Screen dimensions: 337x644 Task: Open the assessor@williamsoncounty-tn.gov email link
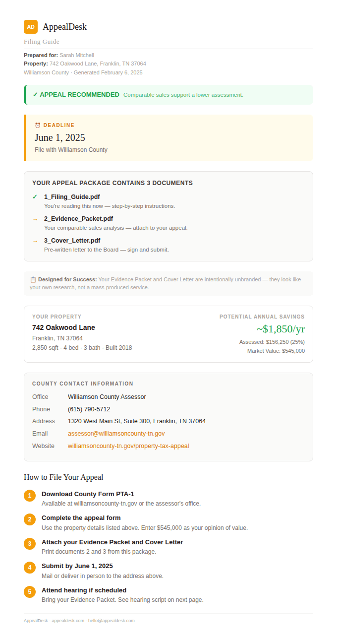pyautogui.click(x=116, y=434)
